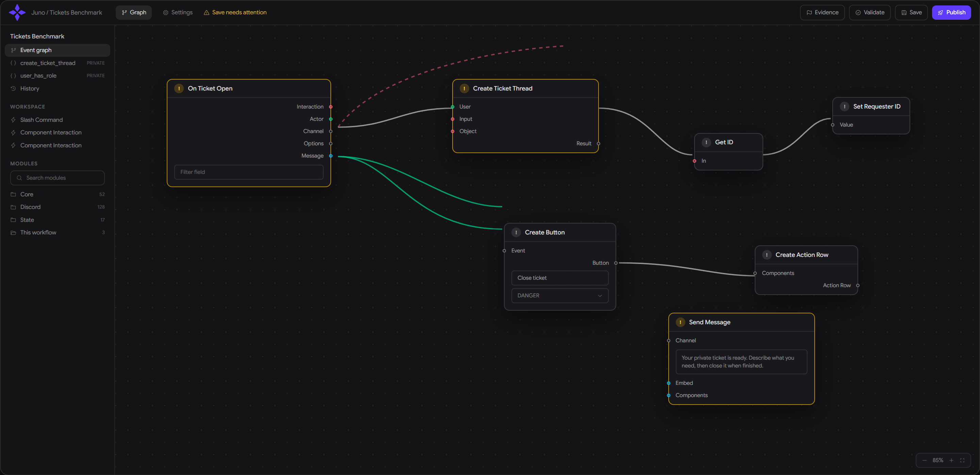Image resolution: width=980 pixels, height=475 pixels.
Task: Open the Evidence panel
Action: click(x=822, y=12)
